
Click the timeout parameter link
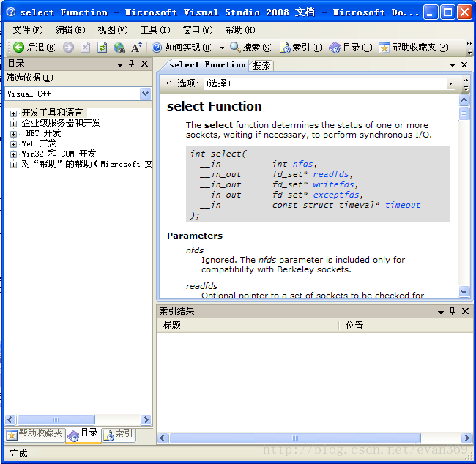coord(403,205)
